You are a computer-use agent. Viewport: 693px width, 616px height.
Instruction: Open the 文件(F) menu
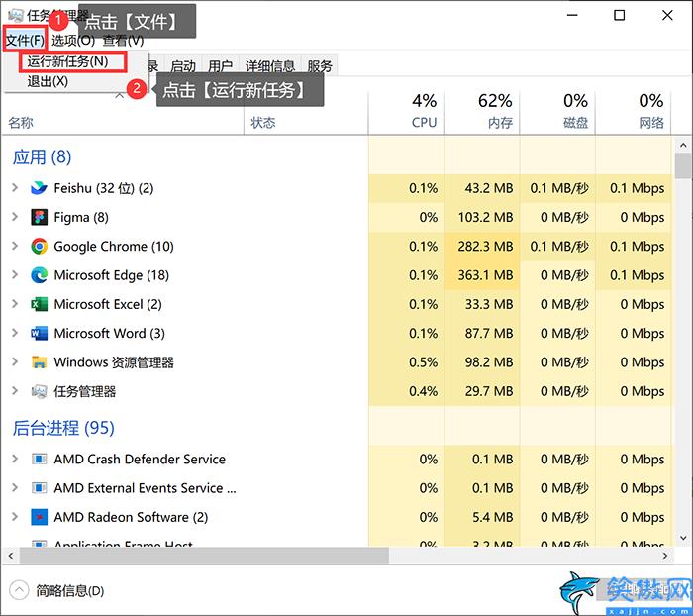pyautogui.click(x=25, y=41)
